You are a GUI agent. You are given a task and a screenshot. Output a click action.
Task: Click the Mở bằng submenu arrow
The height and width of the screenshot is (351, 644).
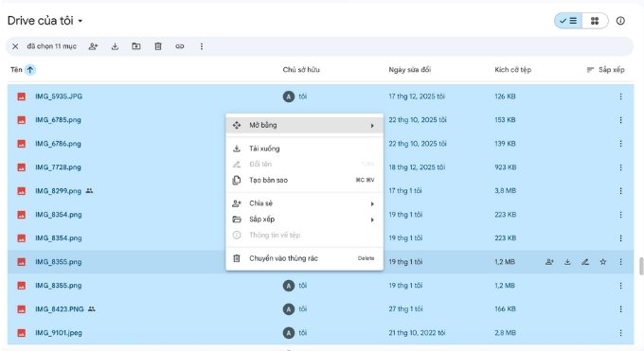[x=372, y=126]
